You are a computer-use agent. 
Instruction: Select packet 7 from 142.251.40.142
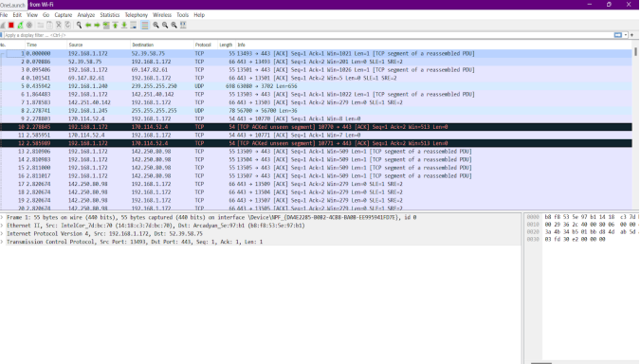coord(316,102)
